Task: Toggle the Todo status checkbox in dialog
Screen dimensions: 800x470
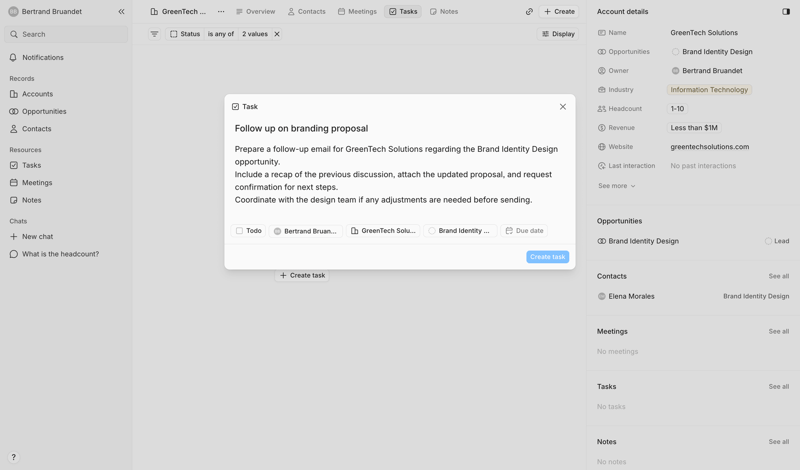Action: pos(240,231)
